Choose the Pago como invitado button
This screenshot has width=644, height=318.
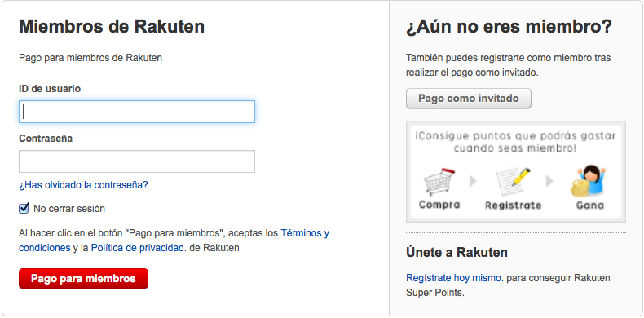pos(469,99)
